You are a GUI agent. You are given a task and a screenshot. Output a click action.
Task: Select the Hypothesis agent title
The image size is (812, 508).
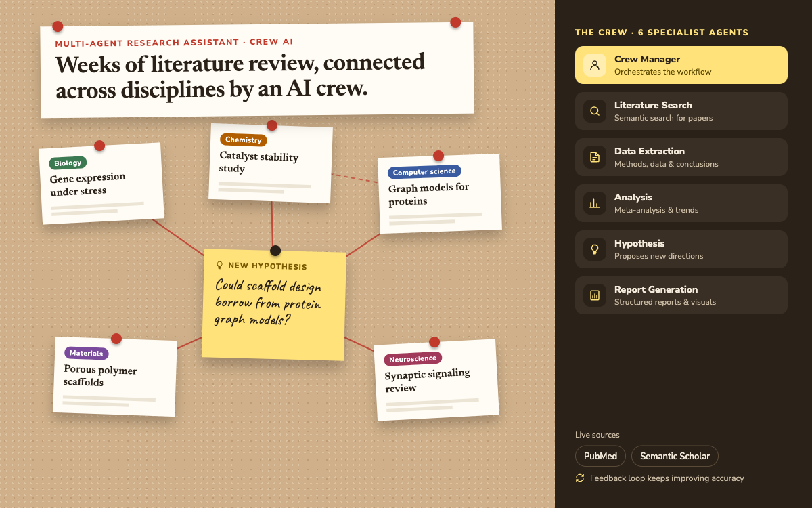pyautogui.click(x=639, y=243)
